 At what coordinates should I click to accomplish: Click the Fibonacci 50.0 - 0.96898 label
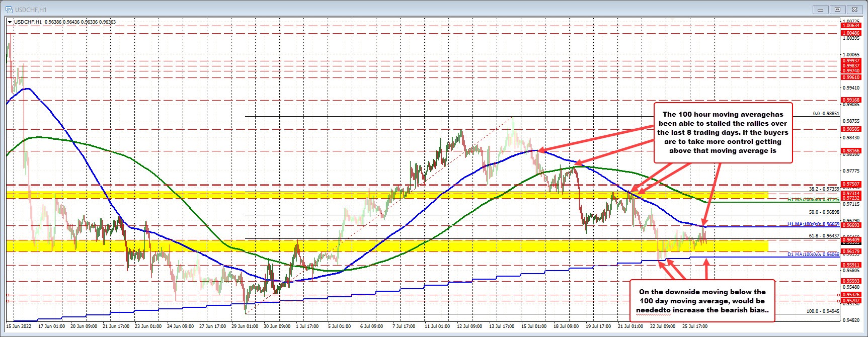coord(824,212)
